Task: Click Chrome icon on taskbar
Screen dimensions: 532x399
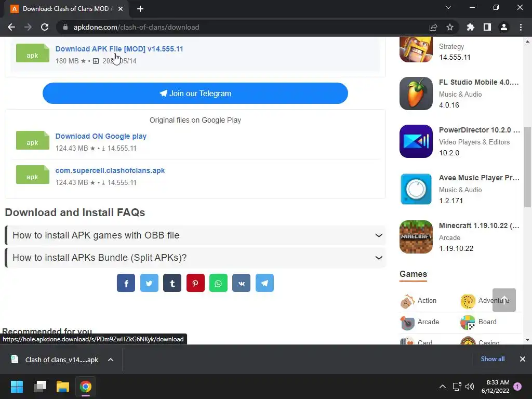Action: (x=86, y=387)
